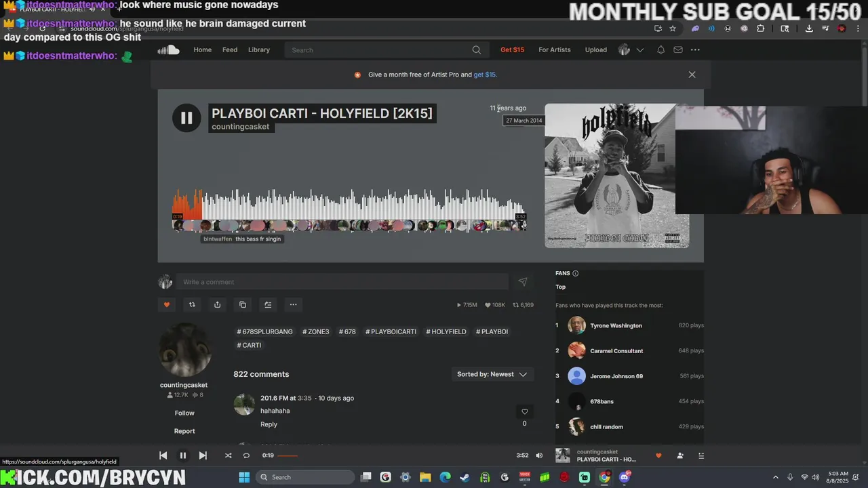
Task: Open the #HOLYFIELD tag
Action: tap(446, 331)
